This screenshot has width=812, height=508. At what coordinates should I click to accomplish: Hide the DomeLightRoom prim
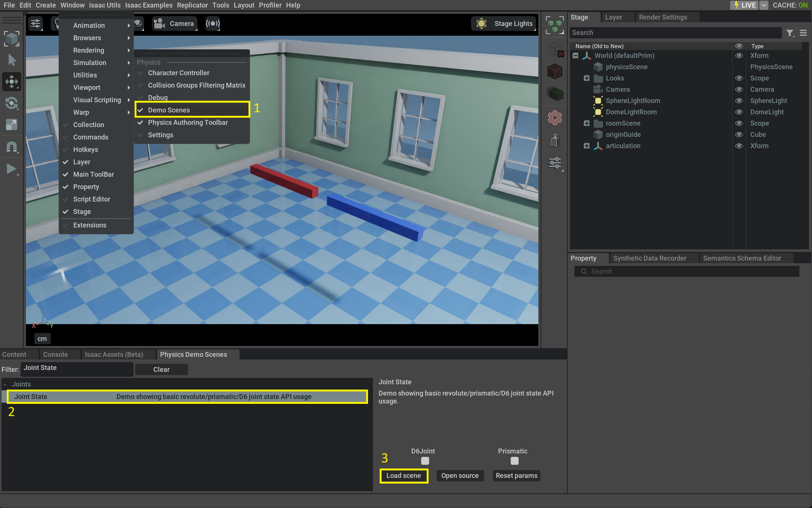coord(739,112)
